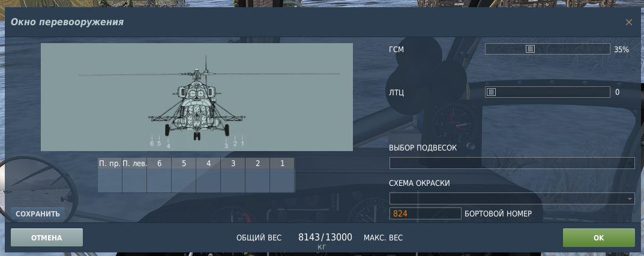Select pylon 4 cell in loadout table
The height and width of the screenshot is (256, 644).
(208, 180)
